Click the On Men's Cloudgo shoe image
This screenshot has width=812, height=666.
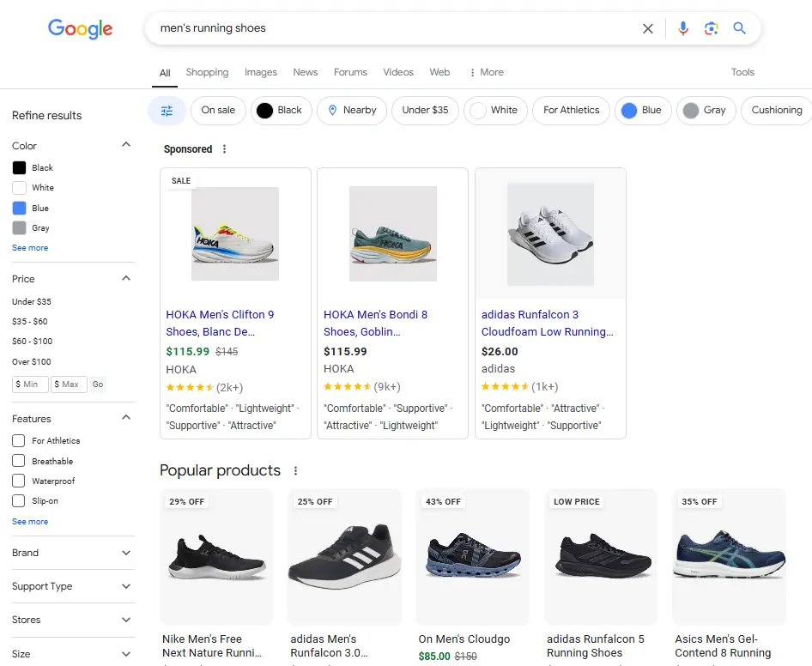point(473,556)
